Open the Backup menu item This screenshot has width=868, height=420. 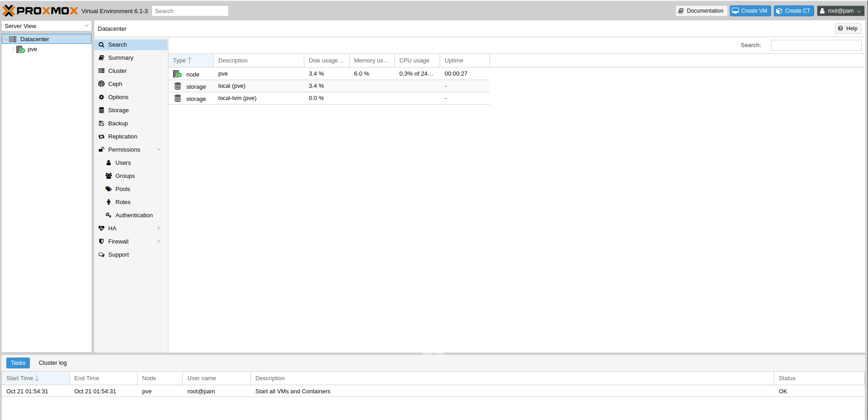tap(131, 124)
